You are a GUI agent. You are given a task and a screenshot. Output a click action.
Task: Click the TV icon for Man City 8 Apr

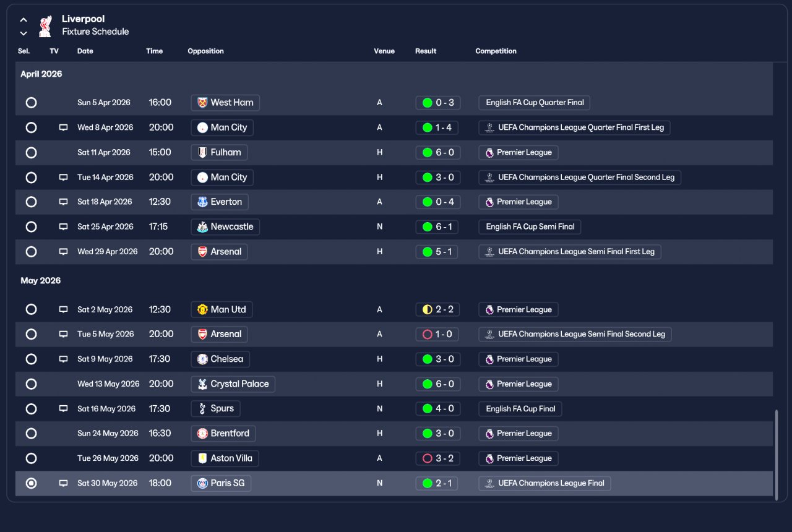[x=63, y=127]
